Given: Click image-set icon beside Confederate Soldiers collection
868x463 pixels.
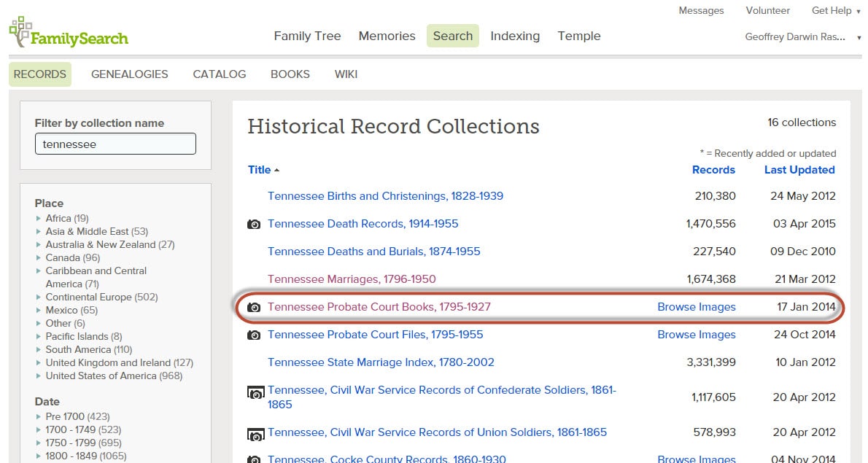Looking at the screenshot, I should tap(255, 393).
